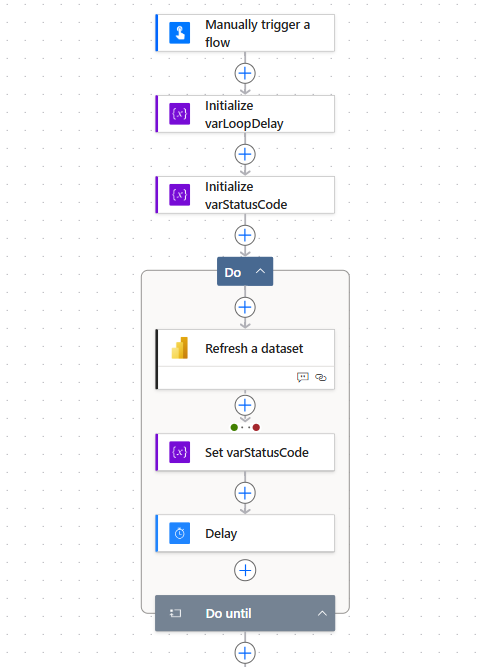Collapse the Do loop with its chevron
The width and height of the screenshot is (488, 667).
tap(260, 271)
